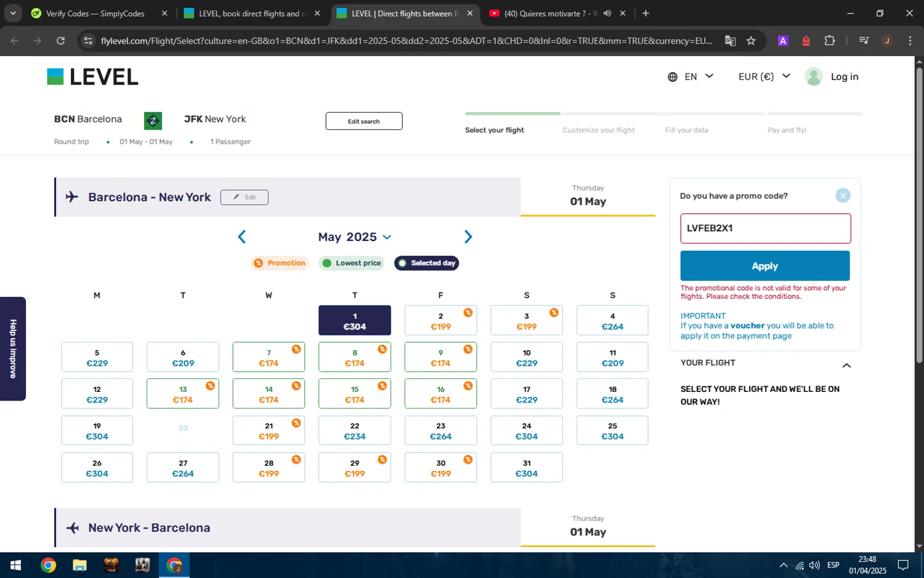Swap origin and destination airports icon
The width and height of the screenshot is (924, 578).
click(x=153, y=121)
